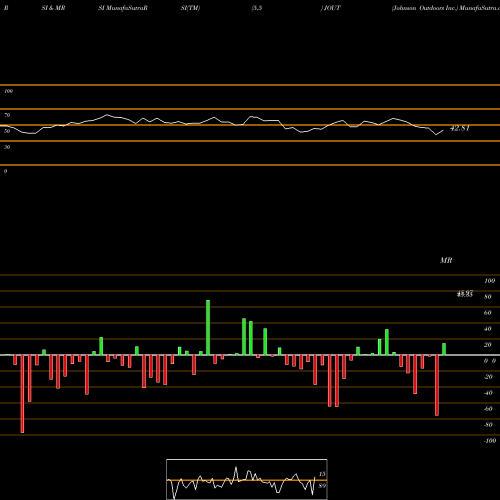Click the MR axis label 40
The image size is (500, 500).
pyautogui.click(x=488, y=329)
